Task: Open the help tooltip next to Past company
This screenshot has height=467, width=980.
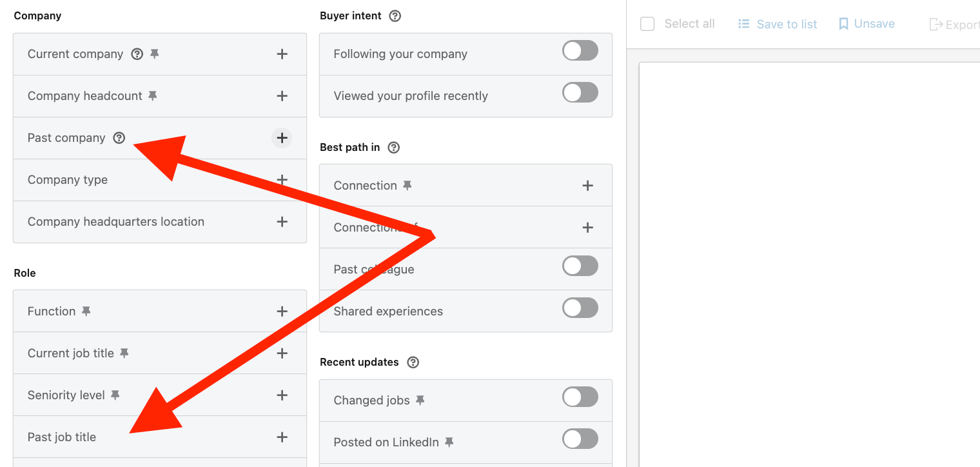Action: 119,137
